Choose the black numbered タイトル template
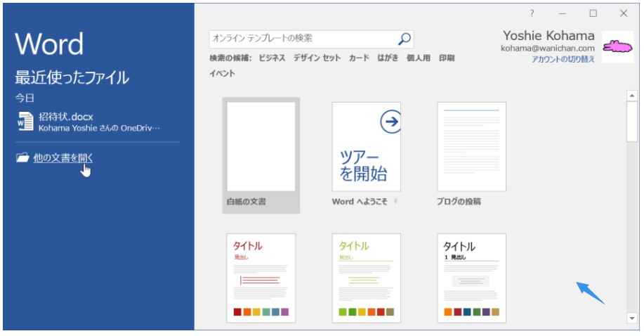Viewport: 644px width, 336px height. coord(471,278)
